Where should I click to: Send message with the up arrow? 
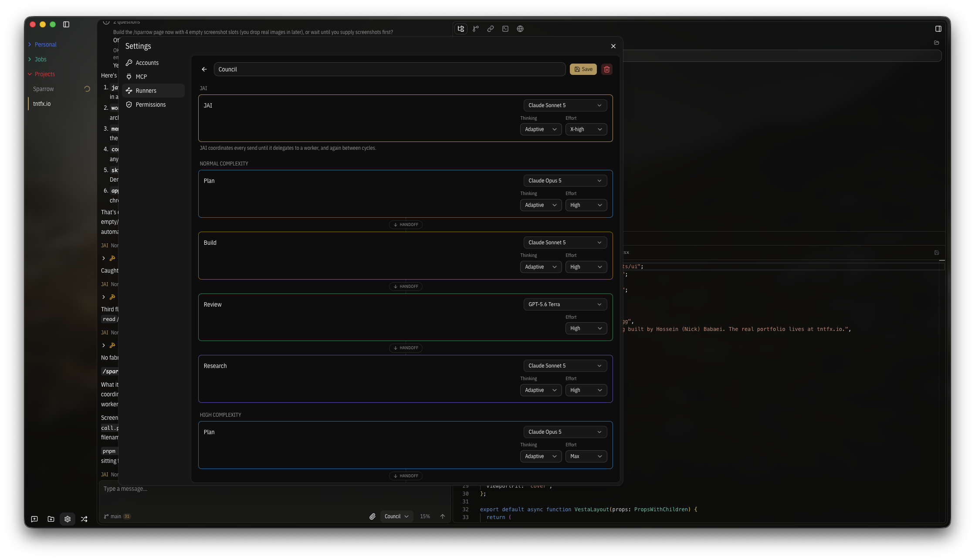443,516
